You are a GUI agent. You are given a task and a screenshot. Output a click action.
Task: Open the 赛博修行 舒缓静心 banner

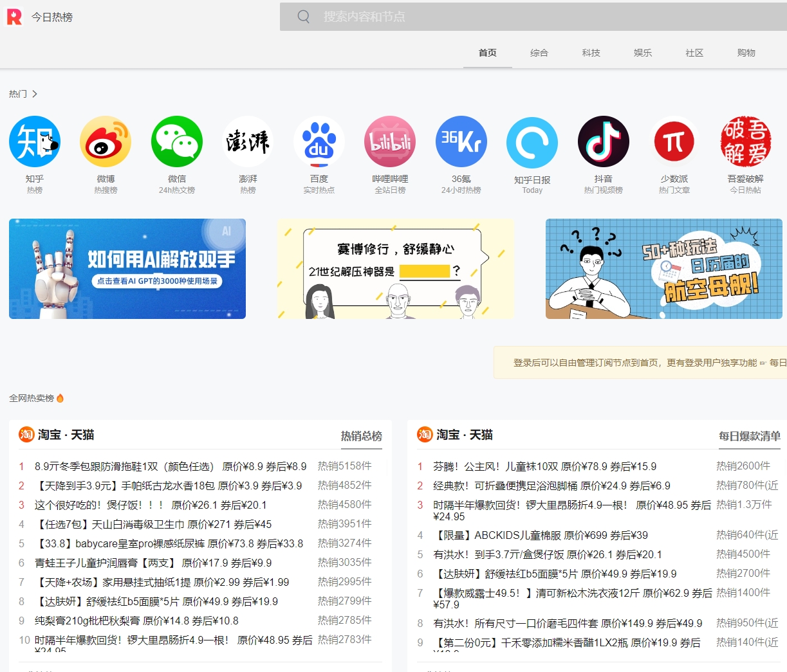coord(396,269)
